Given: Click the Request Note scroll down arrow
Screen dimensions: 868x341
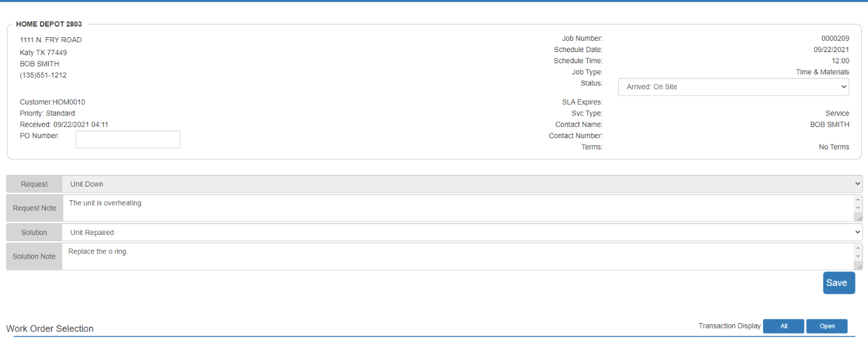Looking at the screenshot, I should tap(858, 208).
